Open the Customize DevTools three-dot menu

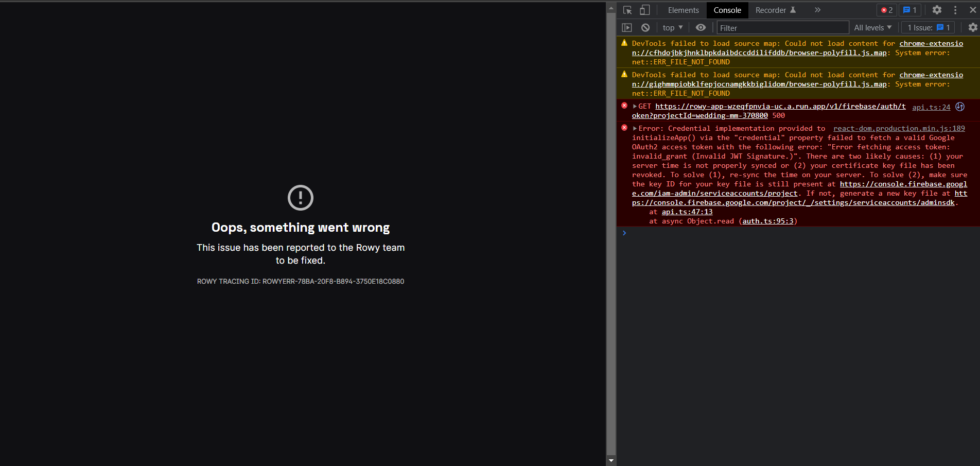point(955,10)
